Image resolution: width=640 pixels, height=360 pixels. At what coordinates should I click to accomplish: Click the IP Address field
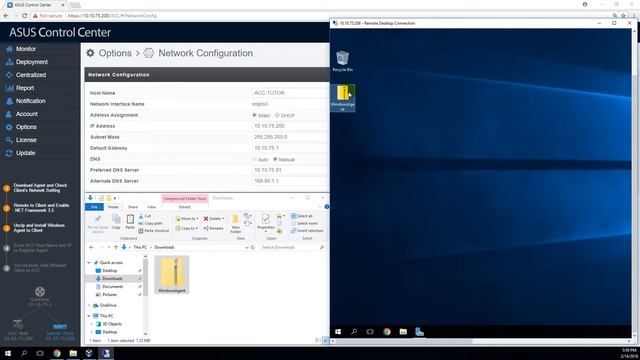pos(290,126)
